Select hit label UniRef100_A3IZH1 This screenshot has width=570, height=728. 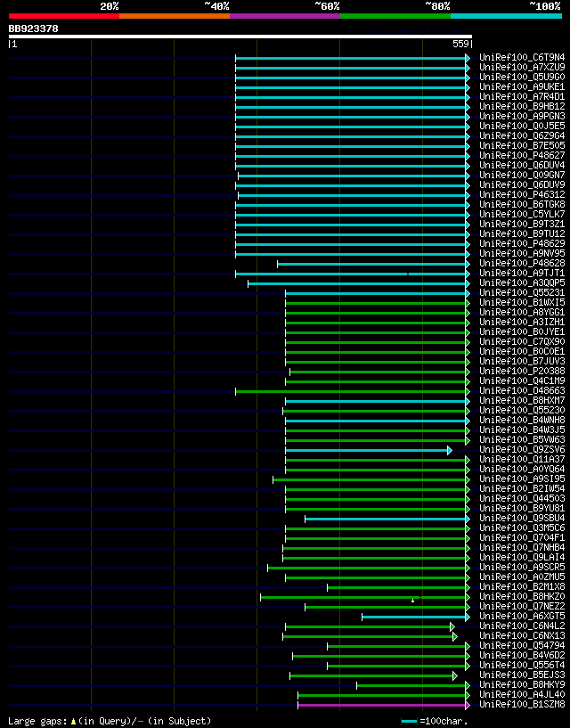coord(522,322)
